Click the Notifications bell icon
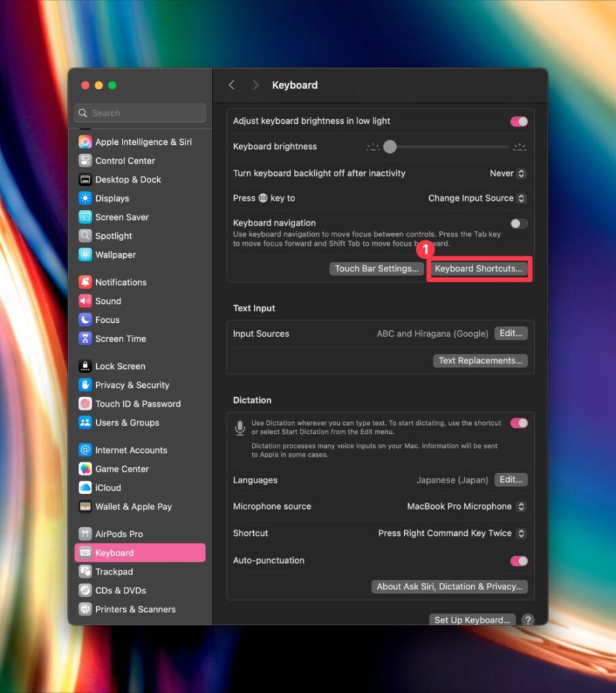This screenshot has width=616, height=693. click(x=85, y=282)
